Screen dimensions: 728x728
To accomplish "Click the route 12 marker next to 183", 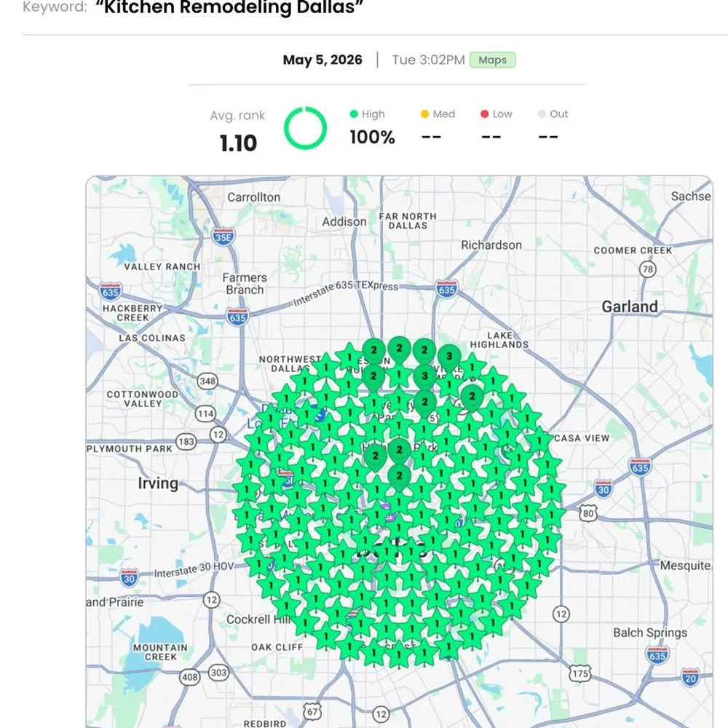I will click(218, 435).
